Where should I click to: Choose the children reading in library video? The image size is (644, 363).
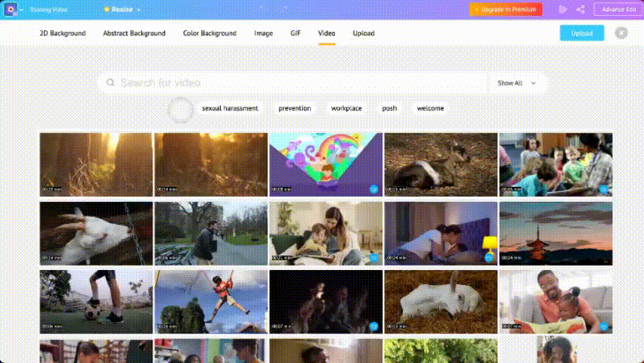556,164
